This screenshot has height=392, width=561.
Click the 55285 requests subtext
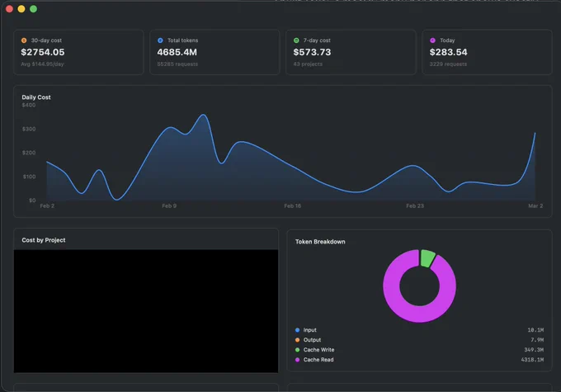click(177, 64)
